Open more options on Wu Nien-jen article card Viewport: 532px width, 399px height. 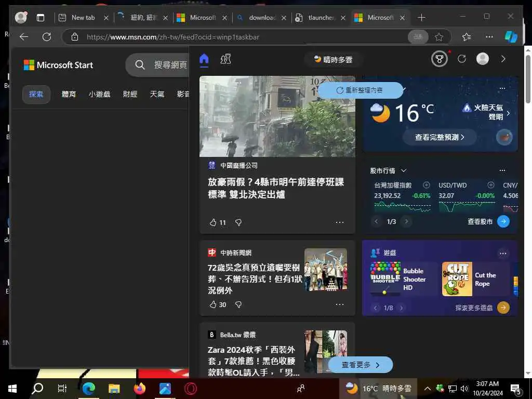[340, 304]
